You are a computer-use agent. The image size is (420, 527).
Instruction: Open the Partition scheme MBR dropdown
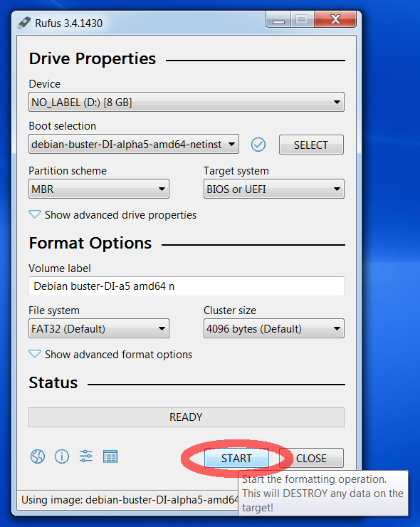[99, 189]
